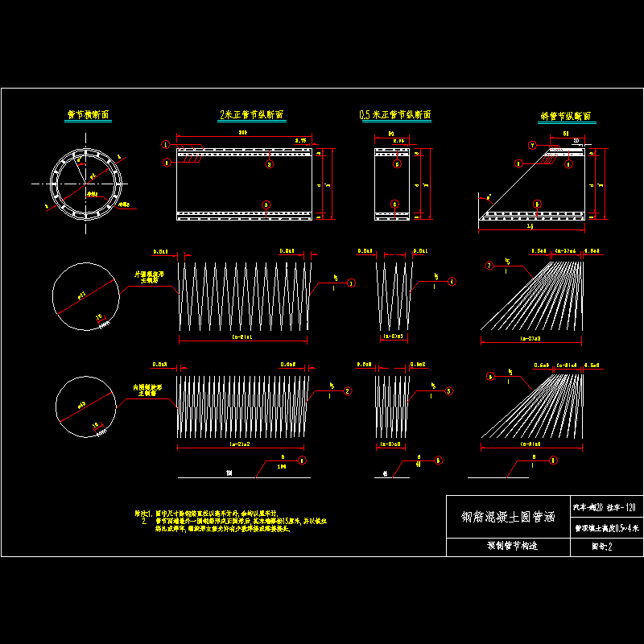The width and height of the screenshot is (644, 644).
Task: Click callout bubble 5 beside short inner spiral
Action: [449, 391]
